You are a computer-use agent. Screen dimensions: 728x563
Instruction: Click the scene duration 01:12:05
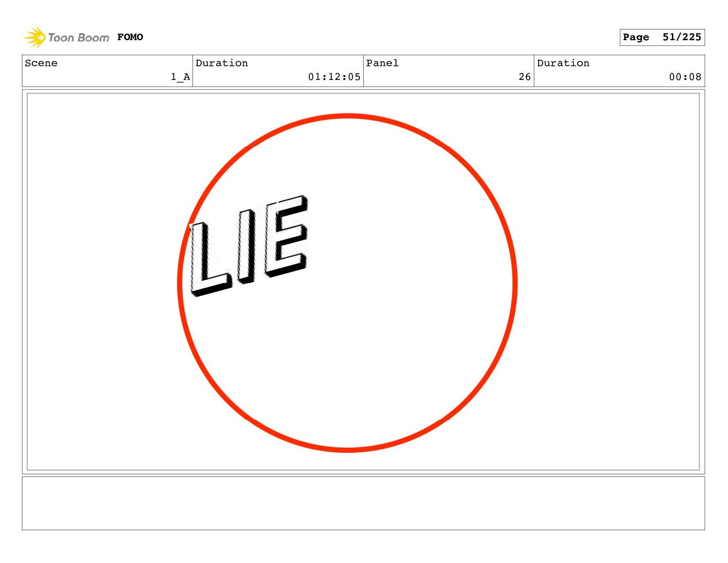pyautogui.click(x=334, y=77)
